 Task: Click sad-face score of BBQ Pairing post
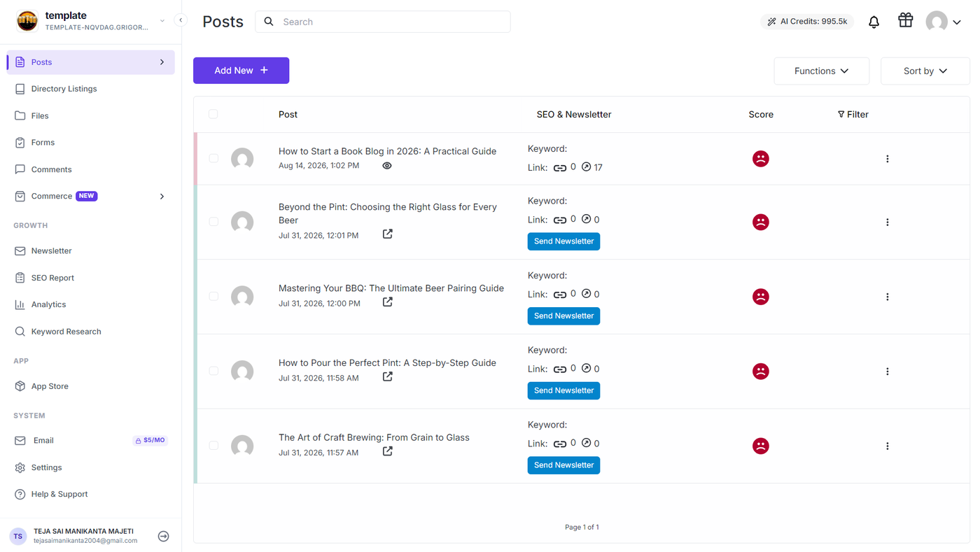761,297
